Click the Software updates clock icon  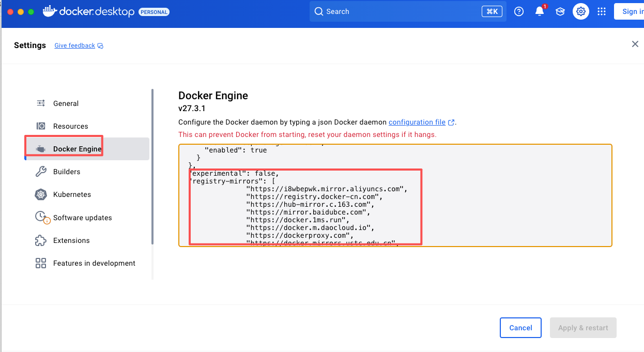(x=41, y=217)
